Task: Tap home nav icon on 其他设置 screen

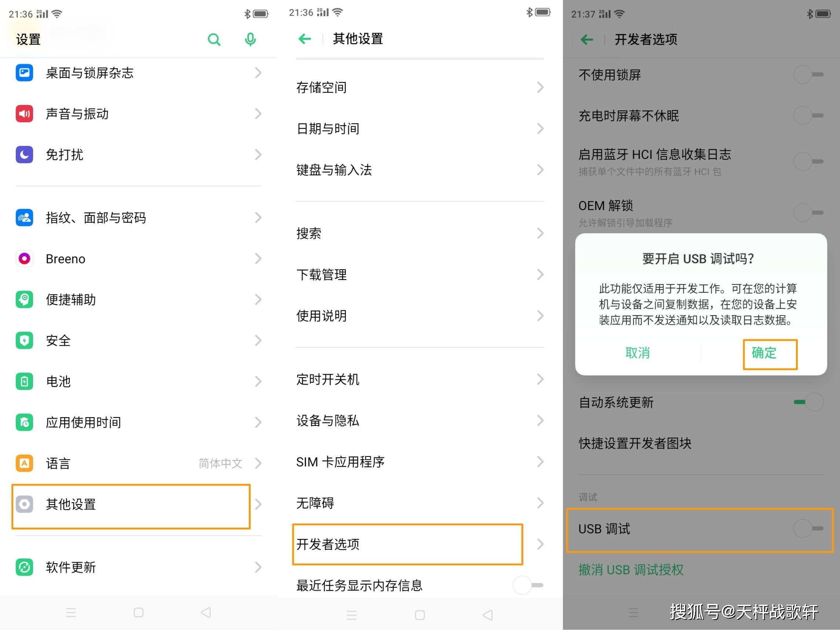Action: click(419, 615)
